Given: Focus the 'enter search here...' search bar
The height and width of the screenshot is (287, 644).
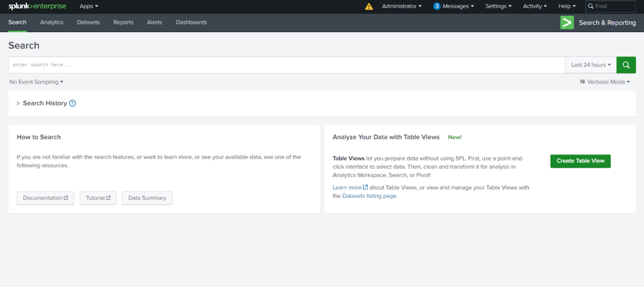Looking at the screenshot, I should pos(287,65).
